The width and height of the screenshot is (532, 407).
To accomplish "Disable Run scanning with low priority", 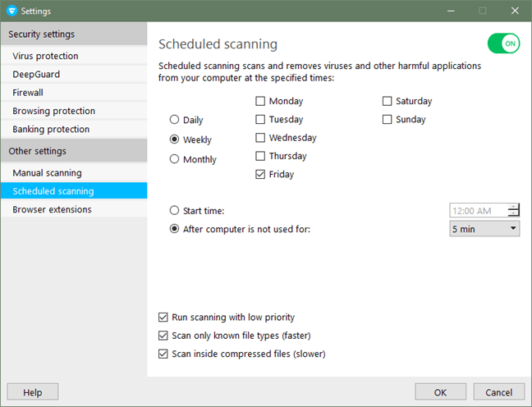I will point(163,317).
